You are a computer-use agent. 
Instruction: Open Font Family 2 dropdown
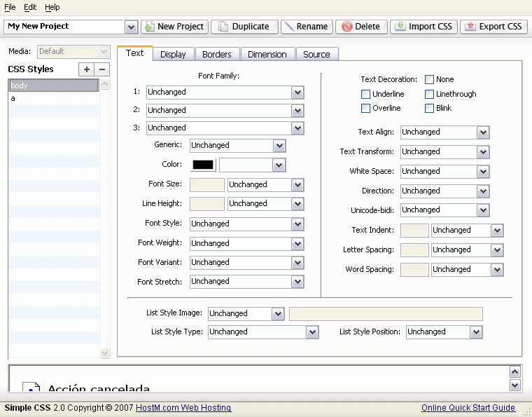[297, 110]
